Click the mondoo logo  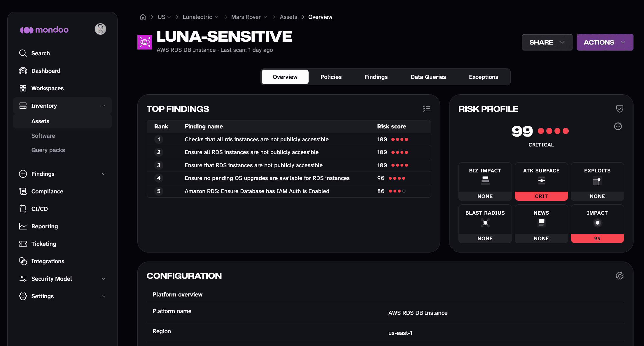[44, 30]
